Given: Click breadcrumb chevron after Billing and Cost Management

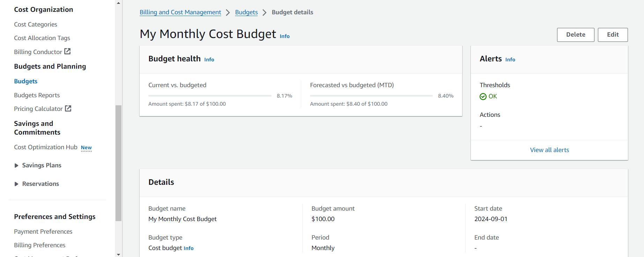Looking at the screenshot, I should [228, 13].
